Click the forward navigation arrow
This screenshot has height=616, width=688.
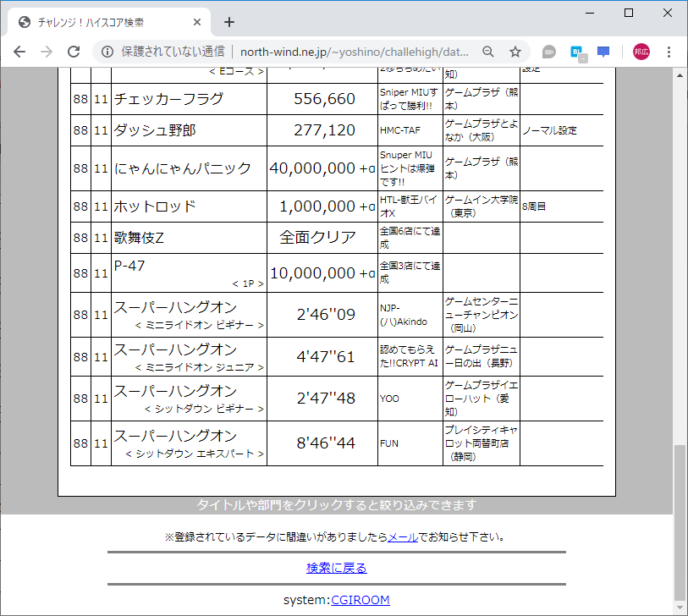point(47,52)
